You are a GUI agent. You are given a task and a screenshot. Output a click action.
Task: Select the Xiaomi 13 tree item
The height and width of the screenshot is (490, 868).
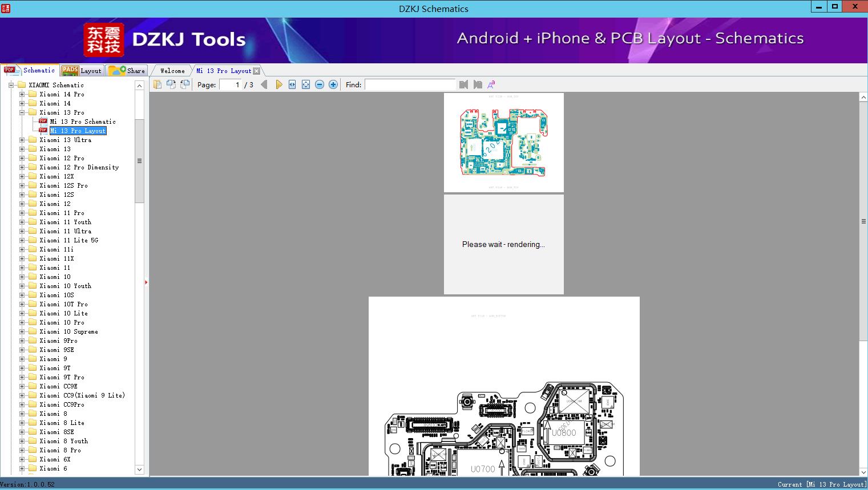[x=55, y=149]
